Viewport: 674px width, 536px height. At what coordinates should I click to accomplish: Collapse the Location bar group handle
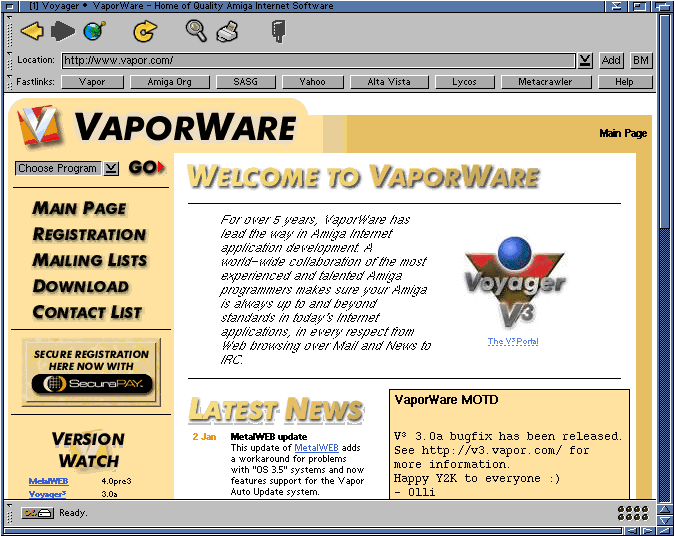point(9,60)
